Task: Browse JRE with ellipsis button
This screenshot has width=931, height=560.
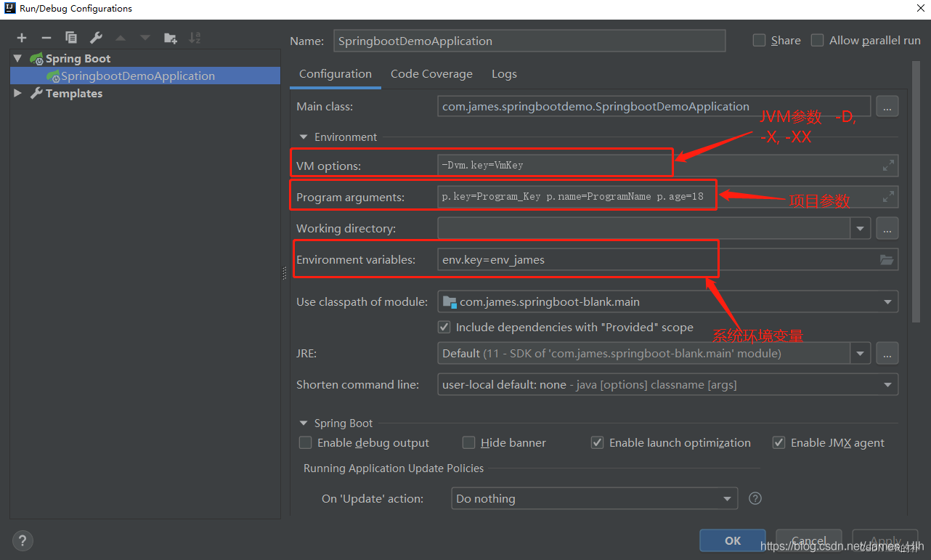Action: (x=887, y=354)
